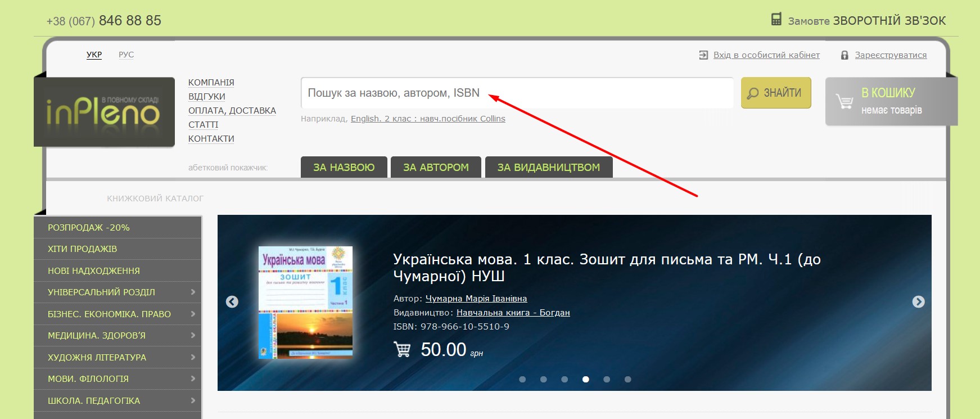980x419 pixels.
Task: Click the search field for title, author, ISBN
Action: pos(517,93)
